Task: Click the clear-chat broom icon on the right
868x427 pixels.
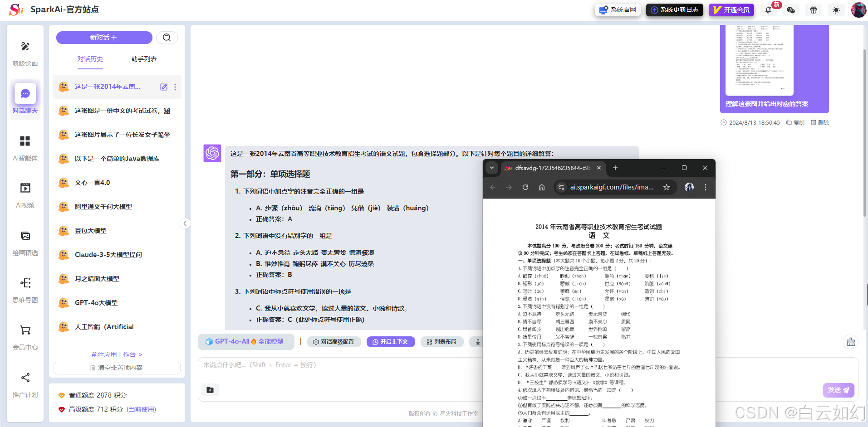Action: [x=851, y=342]
